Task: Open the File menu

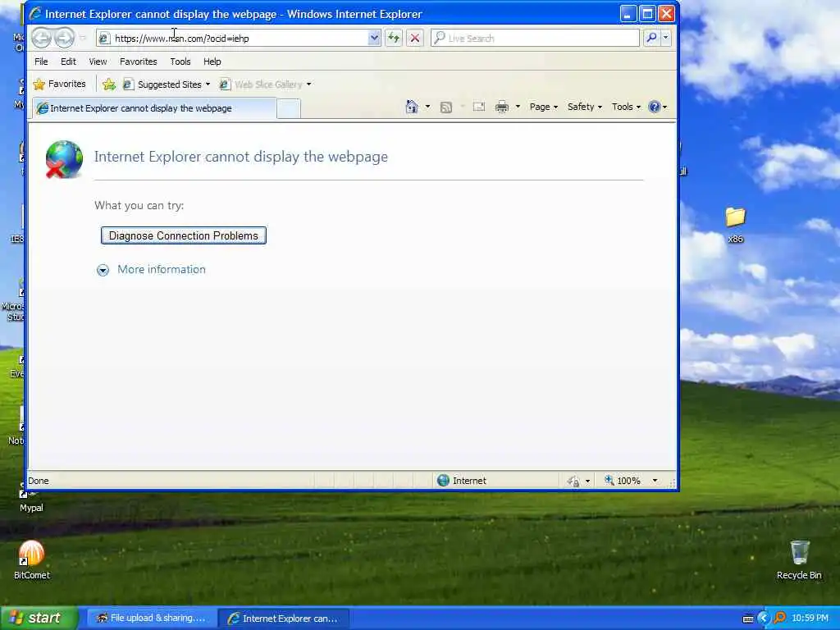Action: coord(41,62)
